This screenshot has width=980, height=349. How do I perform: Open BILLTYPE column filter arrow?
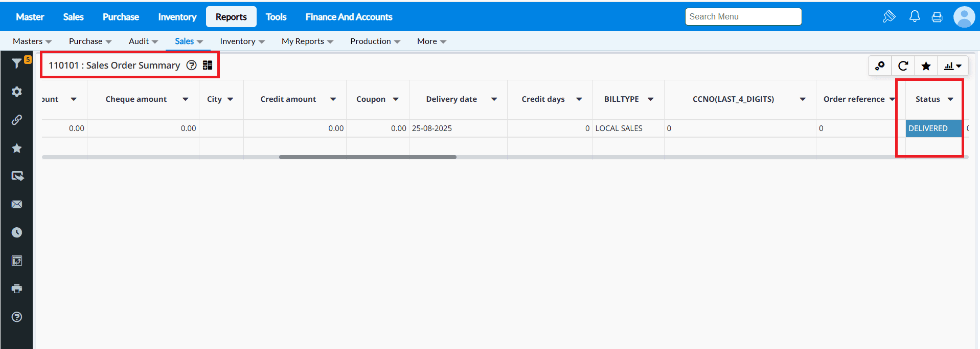(651, 99)
